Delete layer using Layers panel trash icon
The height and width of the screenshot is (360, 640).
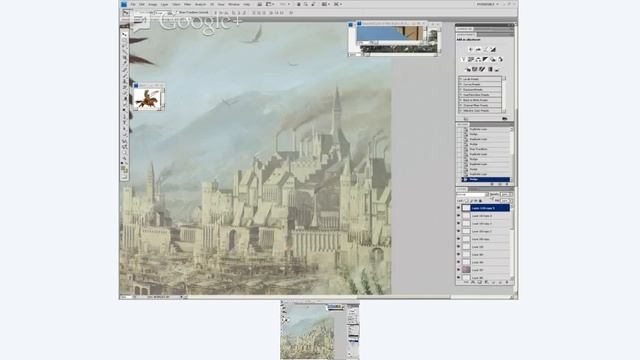tap(507, 282)
